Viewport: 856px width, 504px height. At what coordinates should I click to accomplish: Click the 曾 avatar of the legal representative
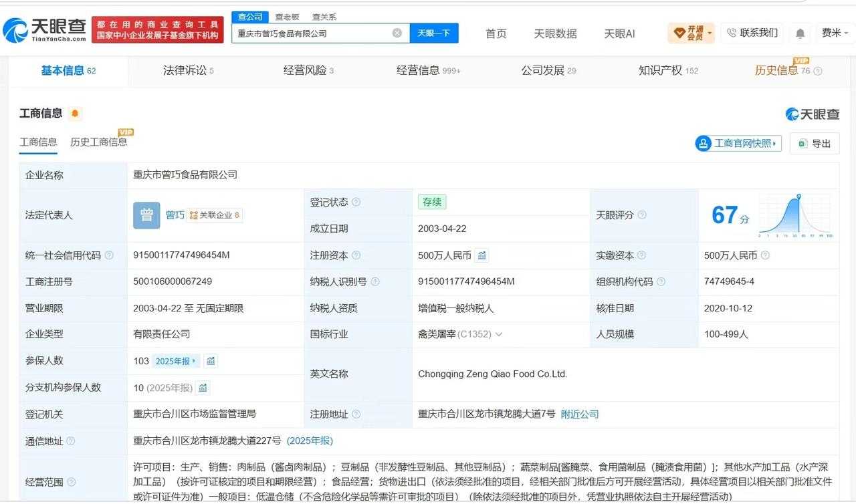pyautogui.click(x=146, y=215)
